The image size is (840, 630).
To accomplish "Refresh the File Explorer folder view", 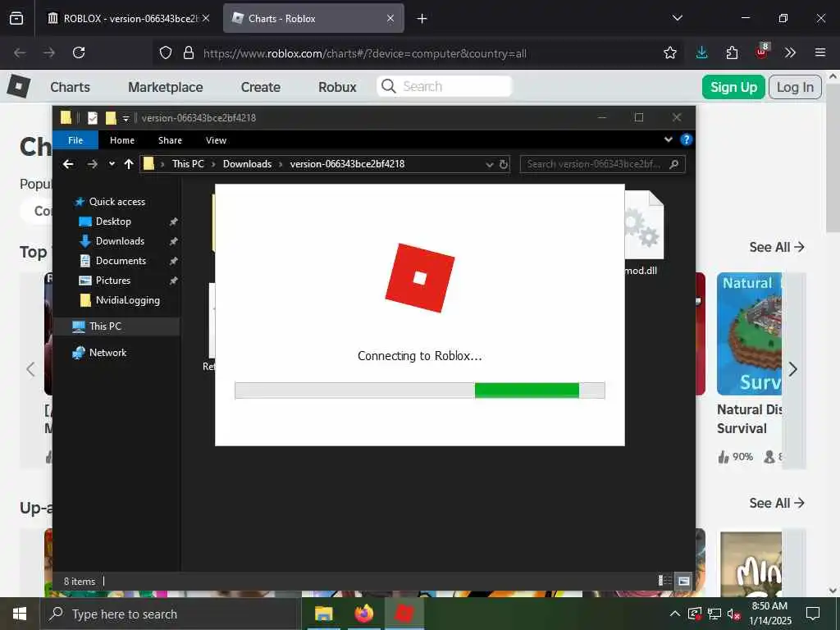I will [504, 164].
